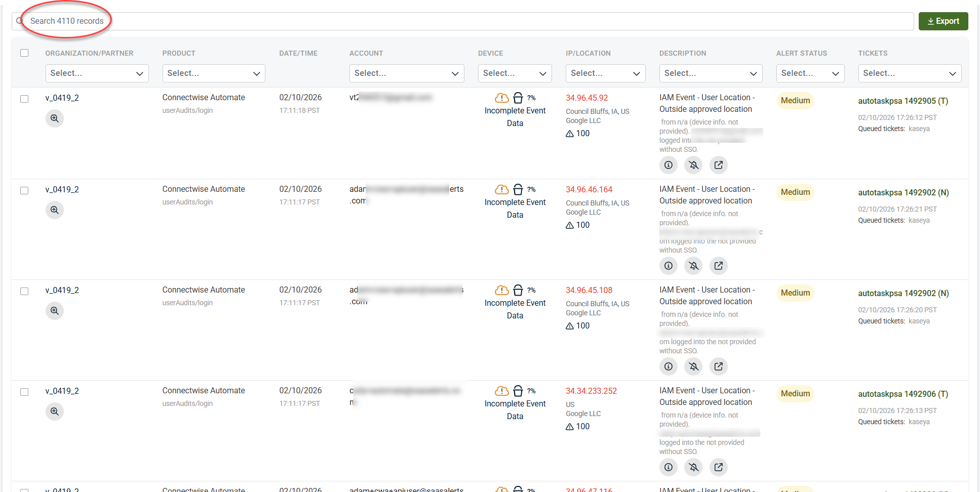Viewport: 980px width, 492px height.
Task: Click info icon in third row description
Action: [668, 366]
